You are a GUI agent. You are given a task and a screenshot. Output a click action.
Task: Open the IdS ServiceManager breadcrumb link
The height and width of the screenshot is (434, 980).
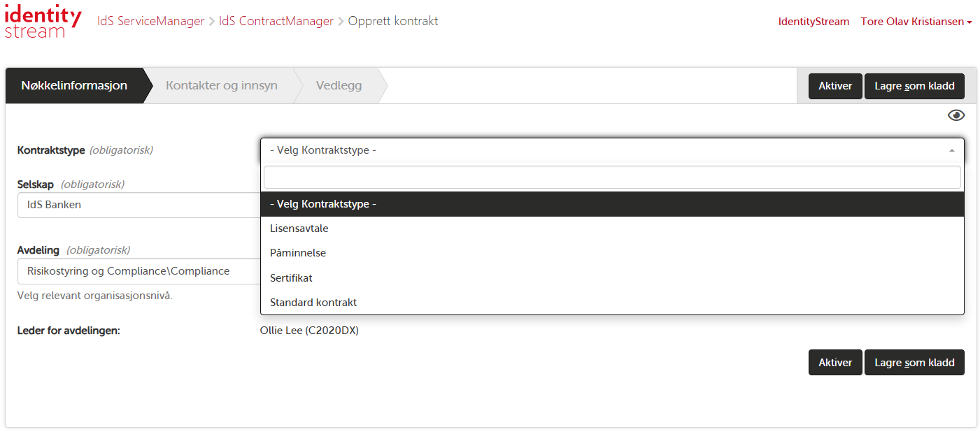click(150, 21)
